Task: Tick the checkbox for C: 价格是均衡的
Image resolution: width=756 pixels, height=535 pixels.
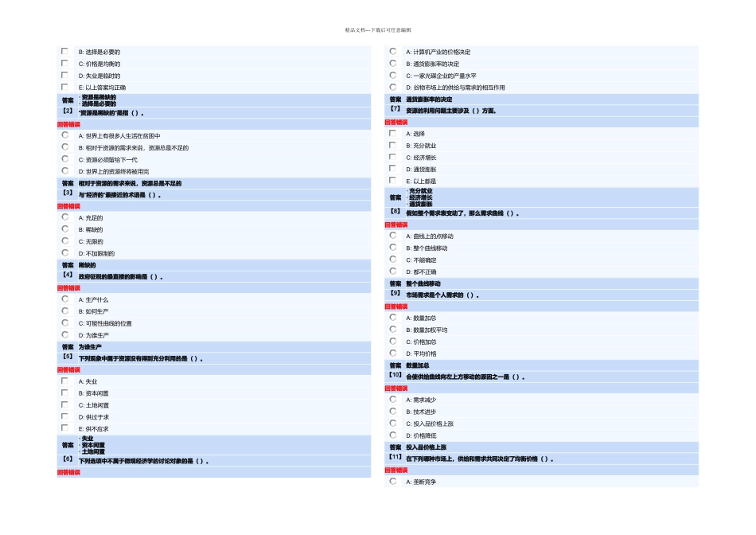Action: pos(64,63)
